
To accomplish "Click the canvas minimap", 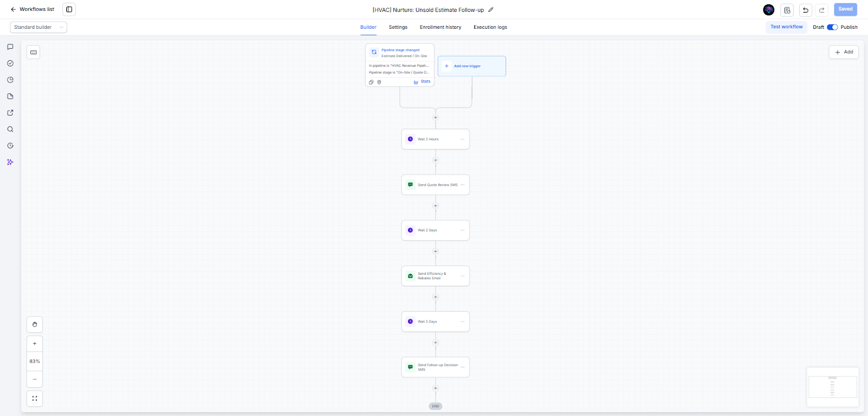I will pyautogui.click(x=833, y=387).
